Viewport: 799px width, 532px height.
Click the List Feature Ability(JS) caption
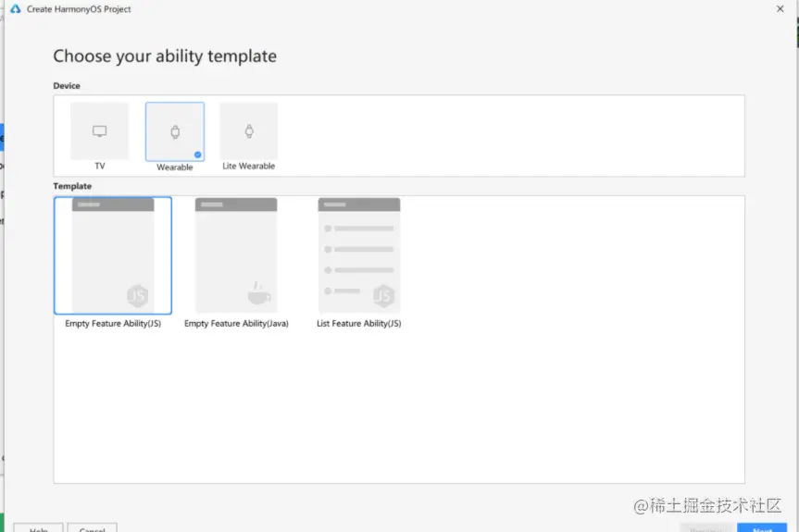tap(358, 323)
